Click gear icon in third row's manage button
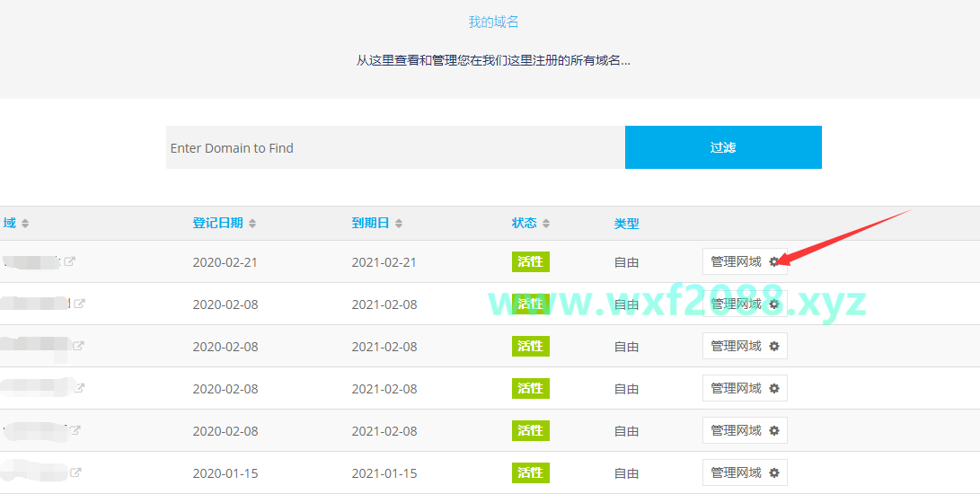This screenshot has width=980, height=503. [x=773, y=346]
